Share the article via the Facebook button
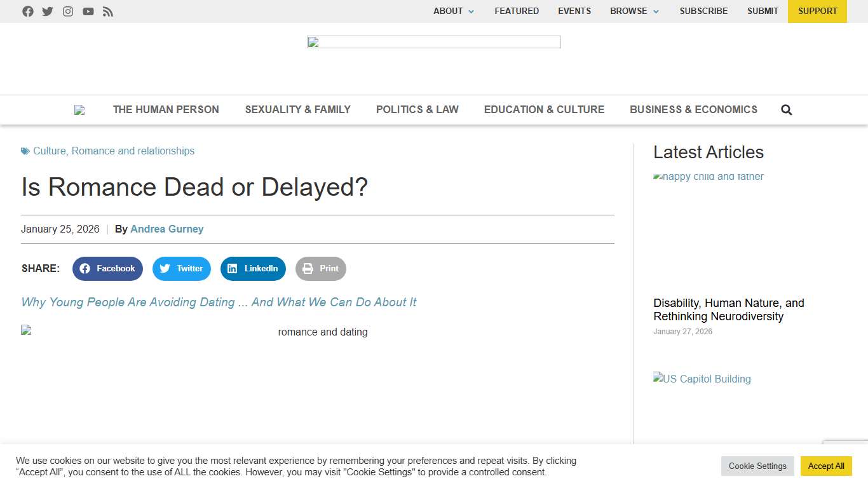Image resolution: width=868 pixels, height=488 pixels. [x=107, y=268]
